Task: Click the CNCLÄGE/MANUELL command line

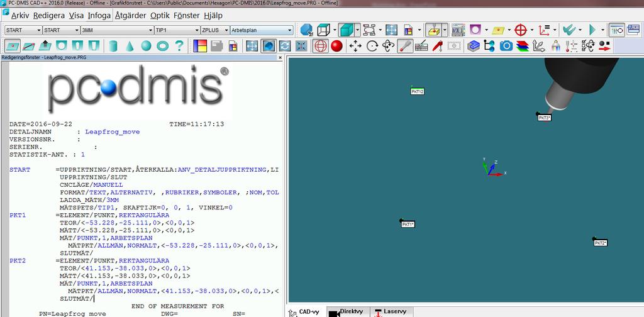Action: 91,185
